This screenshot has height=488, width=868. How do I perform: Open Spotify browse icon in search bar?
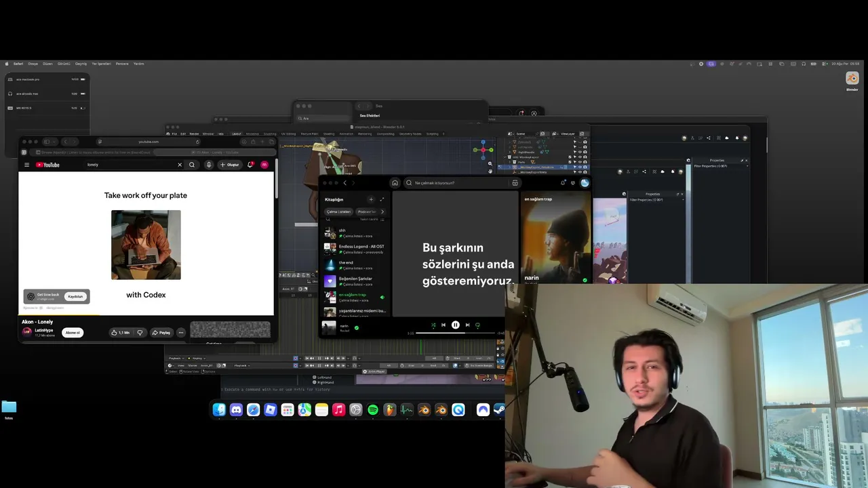515,183
